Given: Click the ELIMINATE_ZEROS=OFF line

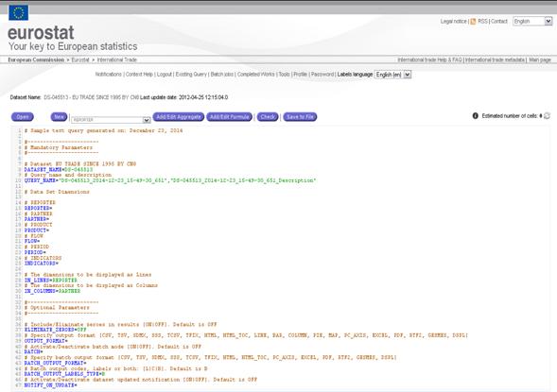Looking at the screenshot, I should point(56,330).
